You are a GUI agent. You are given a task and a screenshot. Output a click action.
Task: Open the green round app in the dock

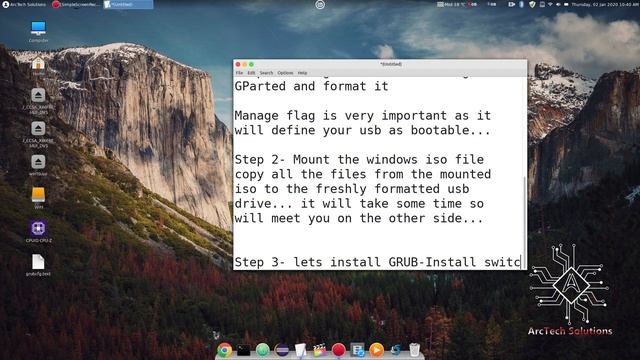263,350
